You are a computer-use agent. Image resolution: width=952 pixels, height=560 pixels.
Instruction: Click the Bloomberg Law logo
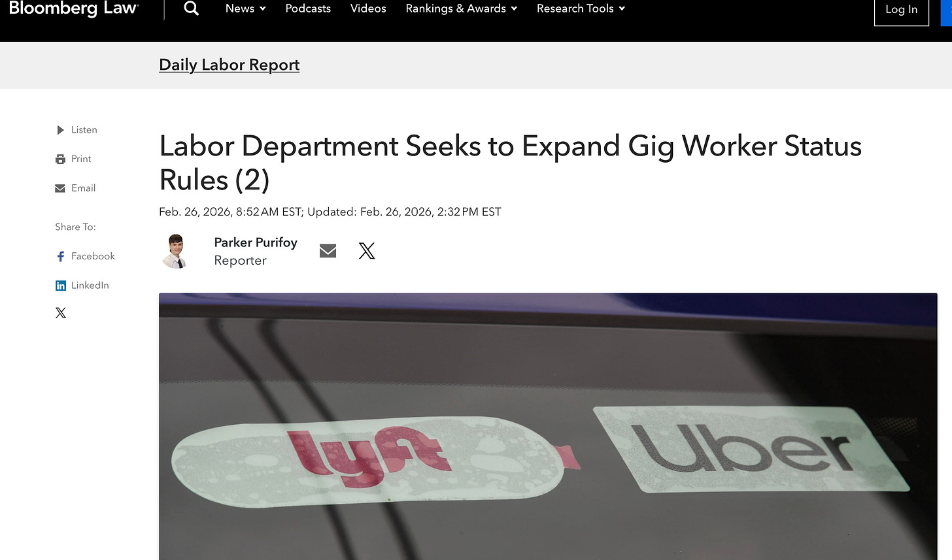73,8
